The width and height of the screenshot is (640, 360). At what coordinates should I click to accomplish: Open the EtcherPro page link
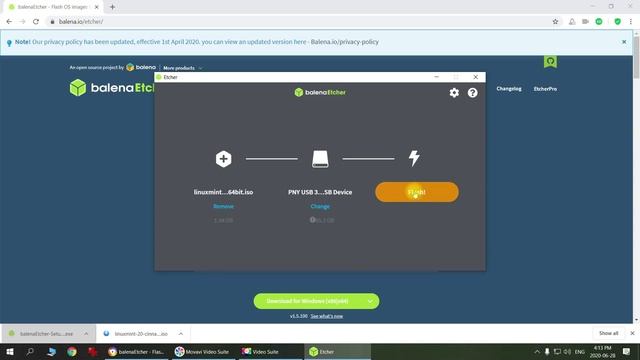[545, 89]
